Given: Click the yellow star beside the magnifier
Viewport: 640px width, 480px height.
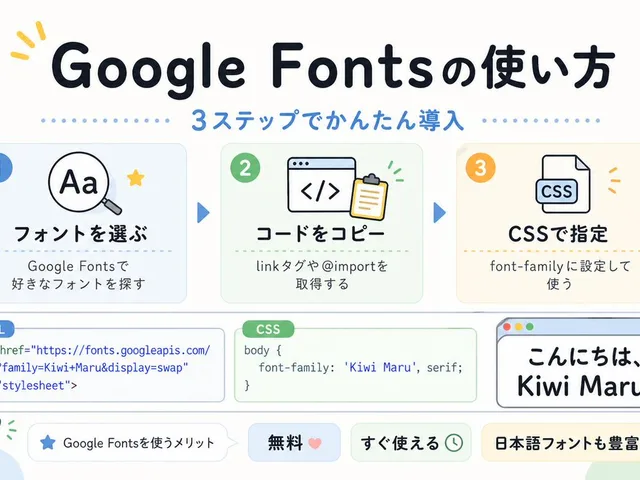Looking at the screenshot, I should [136, 178].
